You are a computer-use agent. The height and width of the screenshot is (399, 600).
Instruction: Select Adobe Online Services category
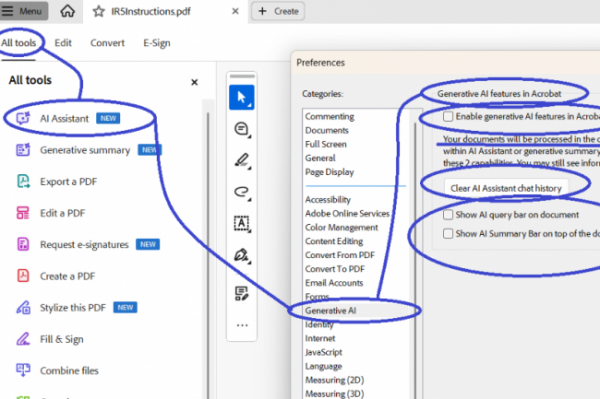(347, 213)
